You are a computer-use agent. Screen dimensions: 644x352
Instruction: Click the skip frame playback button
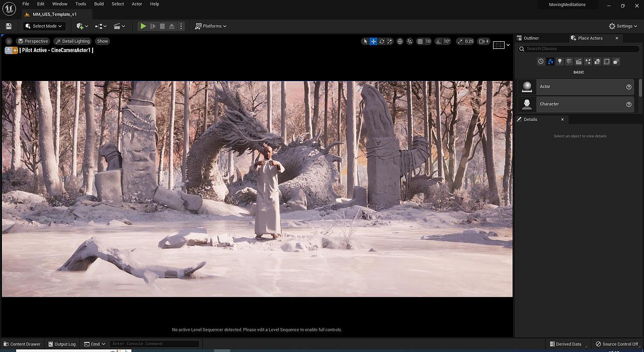pyautogui.click(x=153, y=26)
